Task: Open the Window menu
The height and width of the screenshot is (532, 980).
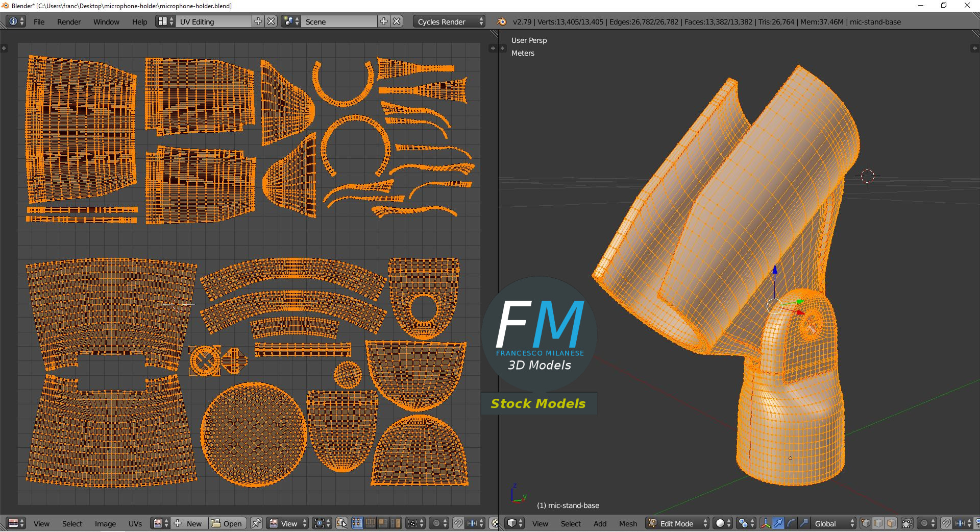Action: [106, 22]
